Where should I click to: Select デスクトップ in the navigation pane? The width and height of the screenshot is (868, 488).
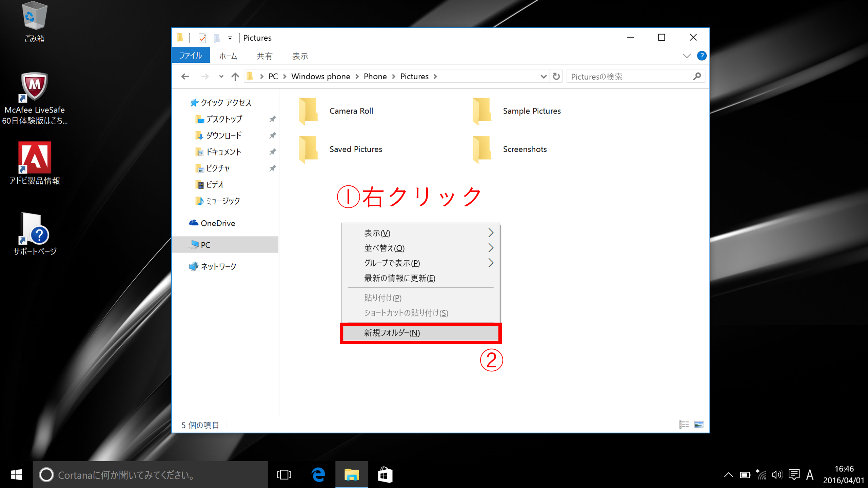click(219, 119)
